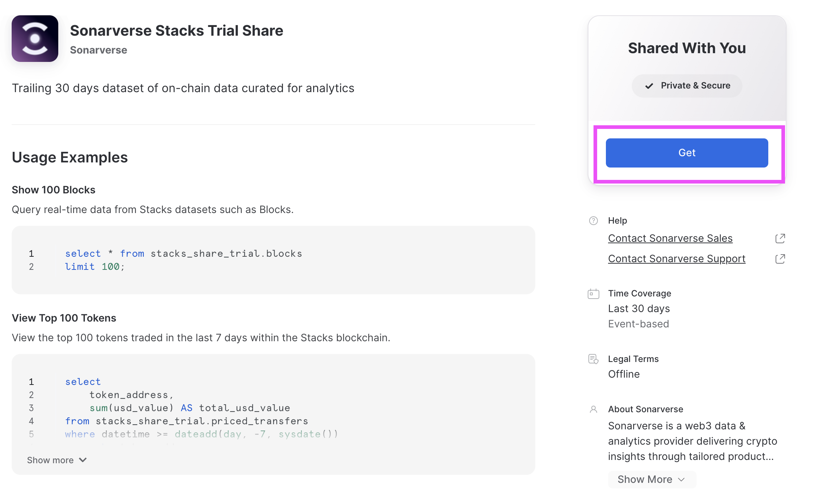Click the About Sonarverse person icon
The image size is (828, 504).
593,409
